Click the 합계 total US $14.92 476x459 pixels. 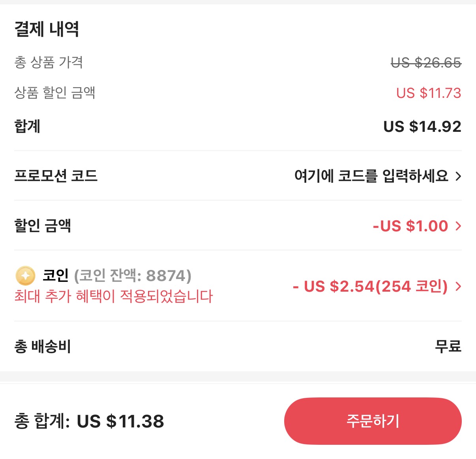[422, 127]
